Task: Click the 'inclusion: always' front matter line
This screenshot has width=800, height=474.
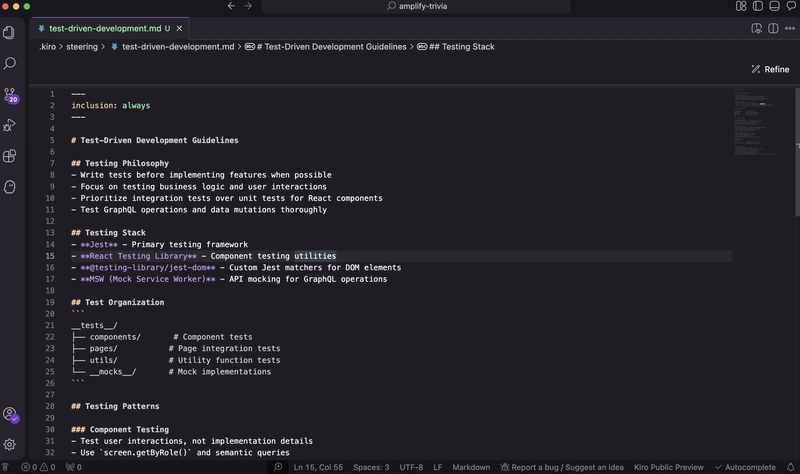Action: (111, 106)
